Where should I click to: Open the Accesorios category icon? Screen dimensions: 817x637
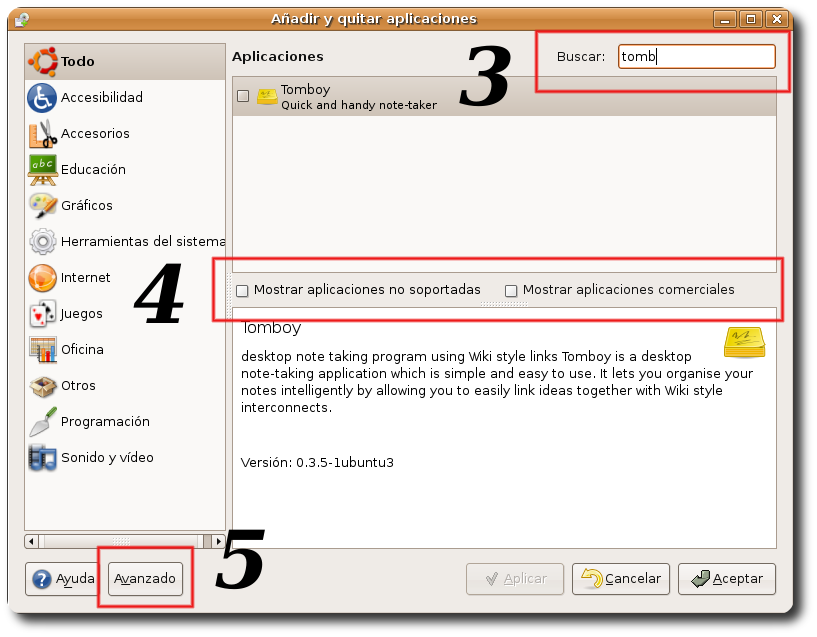[x=42, y=133]
